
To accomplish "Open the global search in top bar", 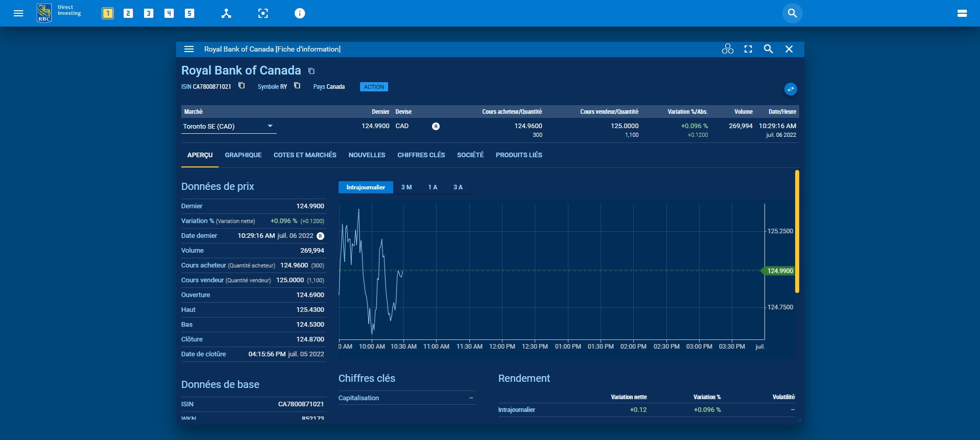I will [792, 13].
